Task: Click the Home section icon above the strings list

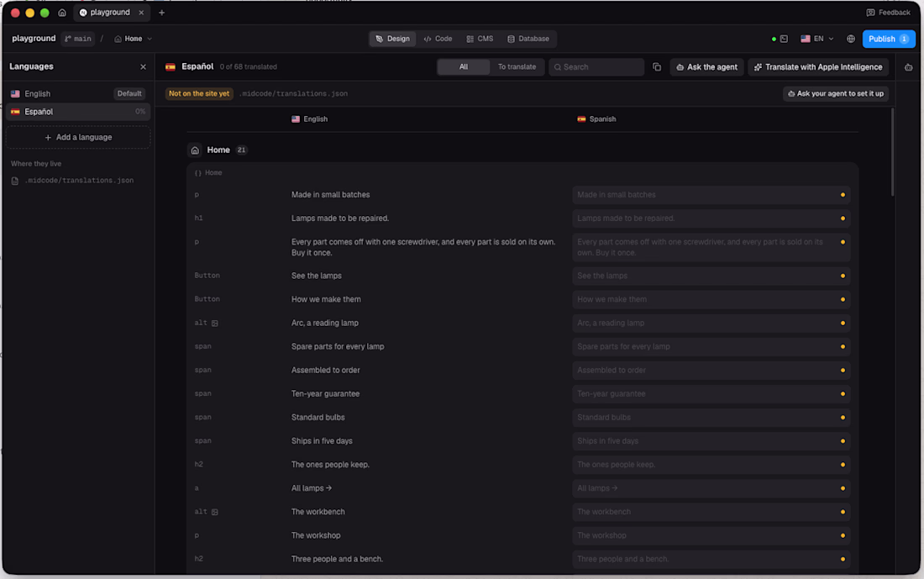Action: 195,150
